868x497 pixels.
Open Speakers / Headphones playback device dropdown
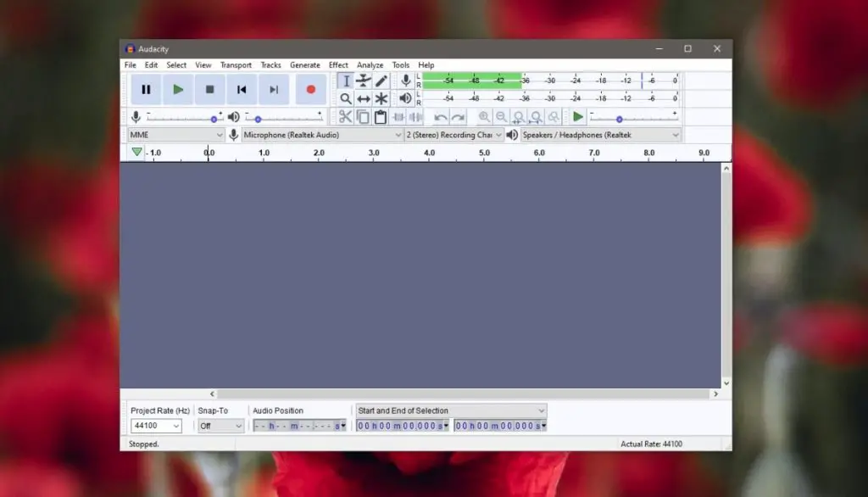point(601,135)
